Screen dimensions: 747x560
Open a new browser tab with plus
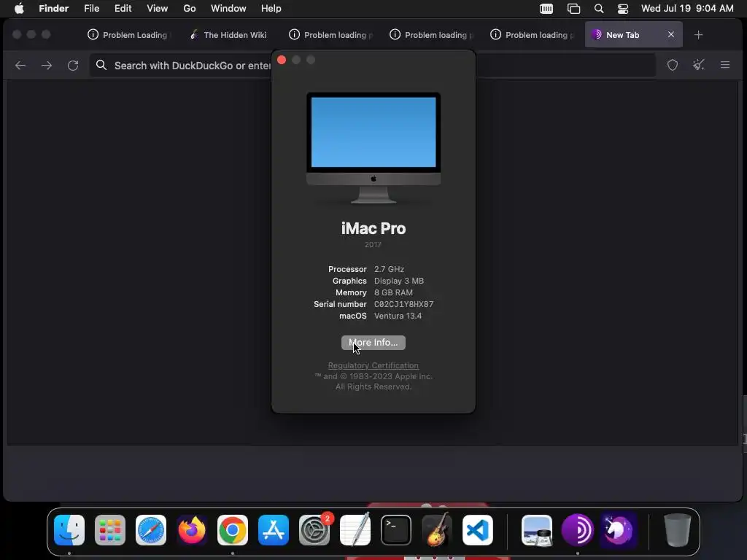tap(698, 35)
